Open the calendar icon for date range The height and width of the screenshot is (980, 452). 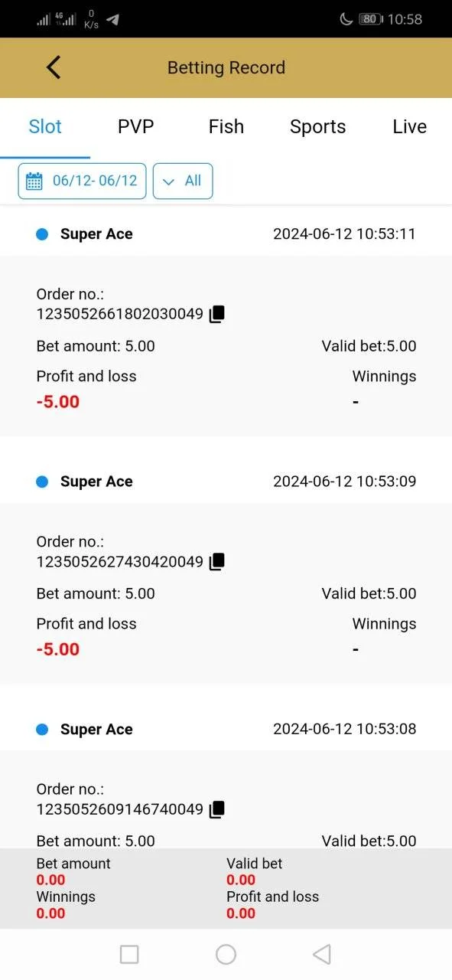tap(34, 181)
